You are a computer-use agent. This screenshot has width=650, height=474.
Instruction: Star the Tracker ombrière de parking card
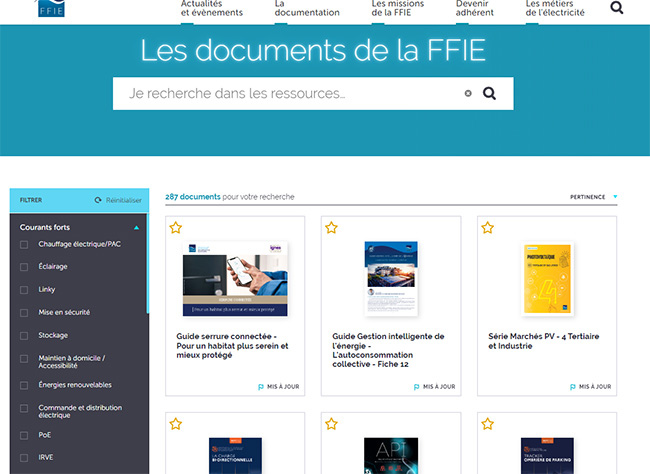pyautogui.click(x=488, y=424)
